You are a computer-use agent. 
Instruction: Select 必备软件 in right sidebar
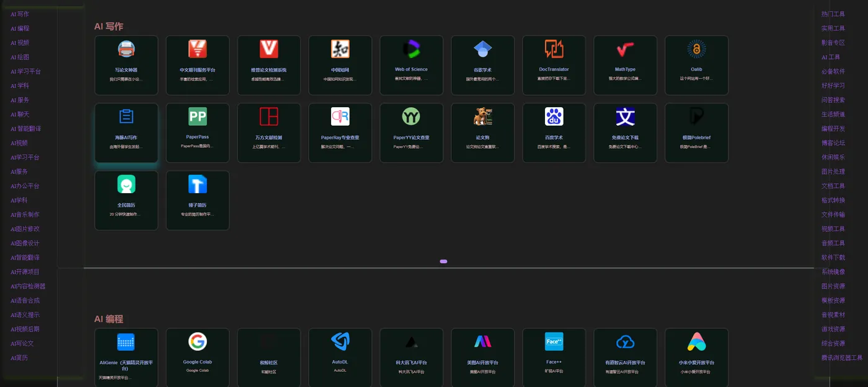(833, 71)
